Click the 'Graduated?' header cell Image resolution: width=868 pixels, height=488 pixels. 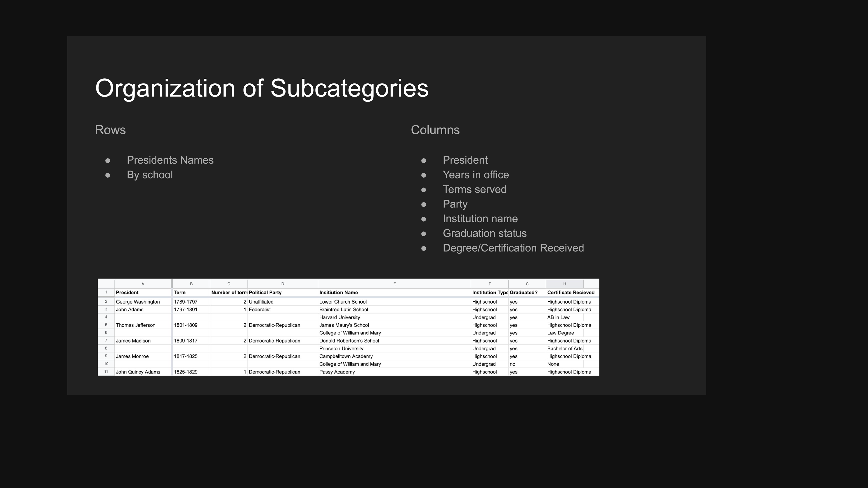(x=527, y=292)
